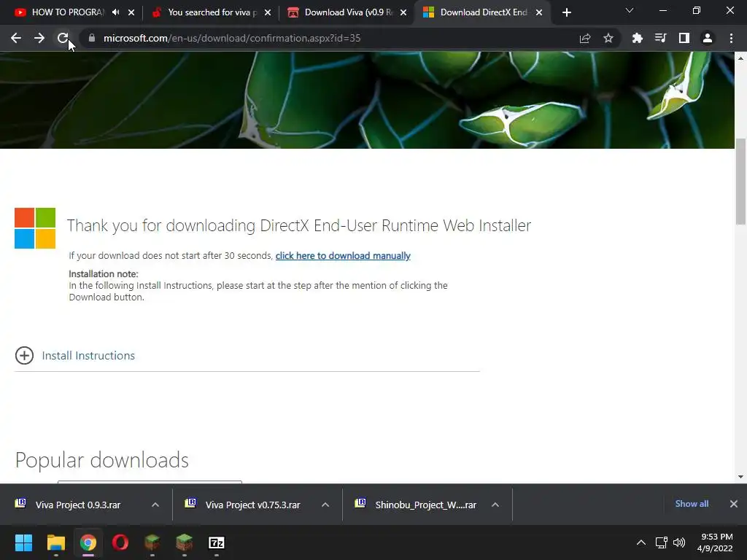
Task: Open the media control icon
Action: point(661,38)
